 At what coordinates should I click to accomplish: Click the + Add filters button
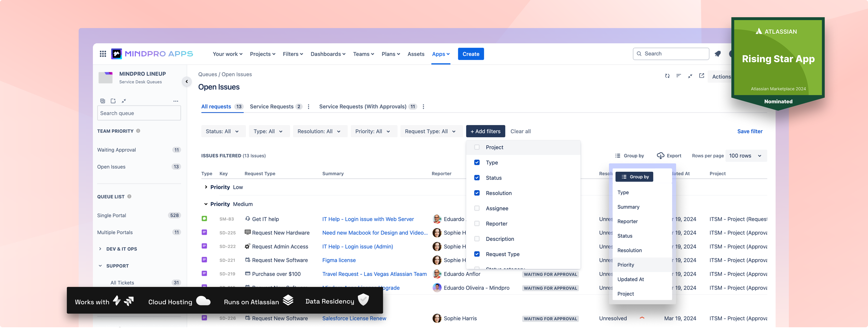[x=485, y=132]
